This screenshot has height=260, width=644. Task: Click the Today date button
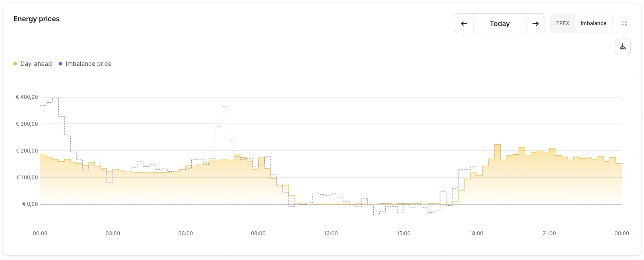pyautogui.click(x=499, y=23)
